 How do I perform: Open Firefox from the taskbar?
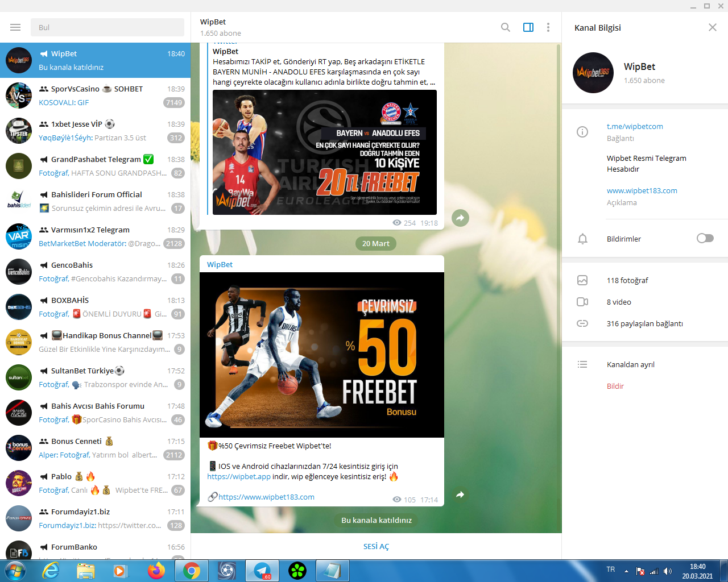click(x=156, y=571)
